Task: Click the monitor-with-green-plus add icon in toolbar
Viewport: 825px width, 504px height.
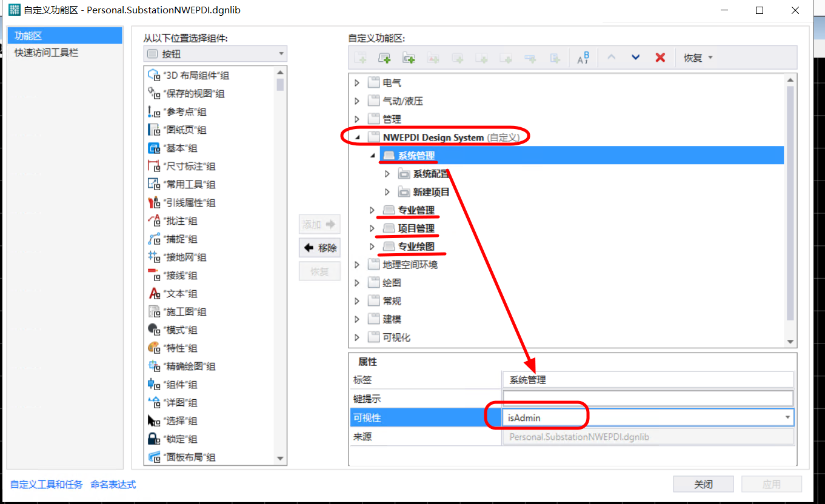Action: pos(384,58)
